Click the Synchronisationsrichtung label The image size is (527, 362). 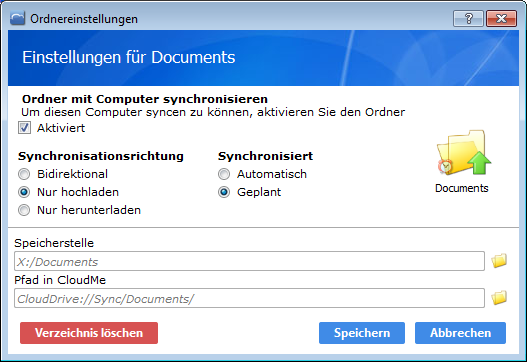101,156
